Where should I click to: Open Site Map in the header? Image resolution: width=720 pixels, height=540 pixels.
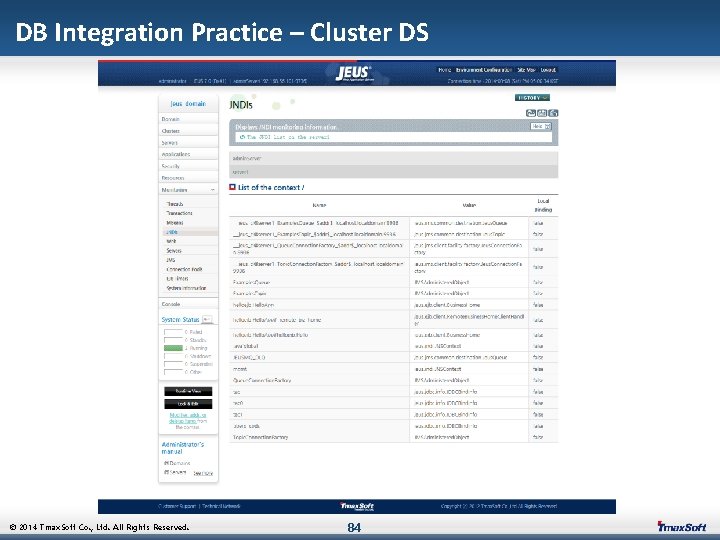click(526, 70)
